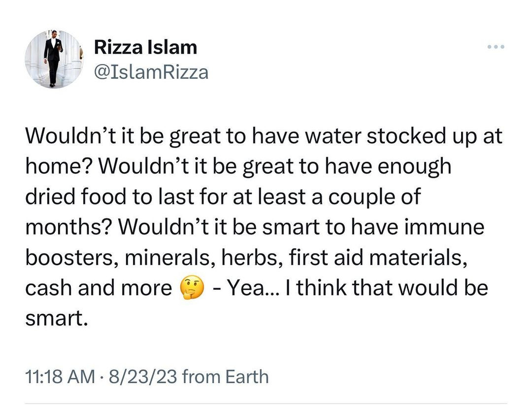Screen dimensions: 532x405
Task: Click the 8/23/23 post date
Action: (x=140, y=377)
